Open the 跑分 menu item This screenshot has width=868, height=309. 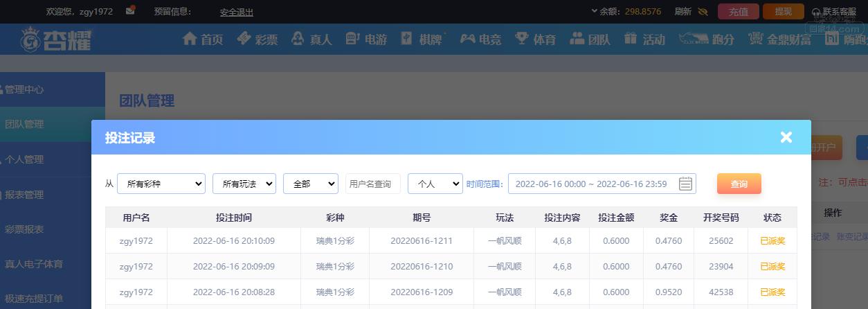click(706, 39)
